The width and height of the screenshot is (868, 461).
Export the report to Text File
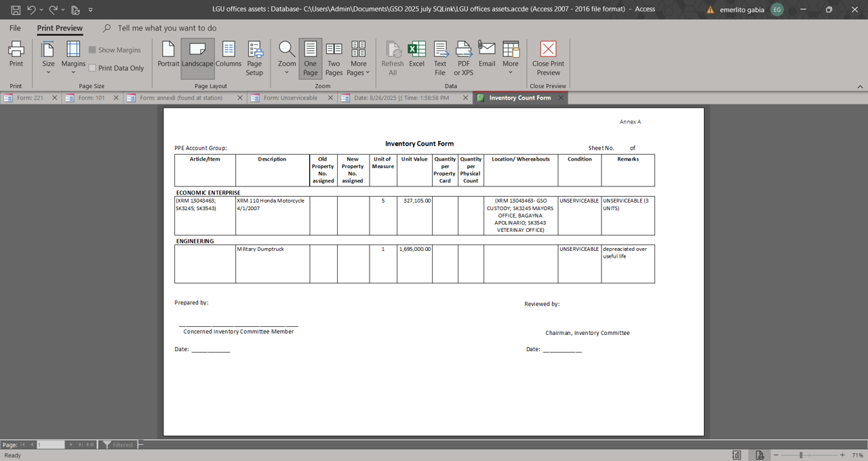pyautogui.click(x=440, y=59)
